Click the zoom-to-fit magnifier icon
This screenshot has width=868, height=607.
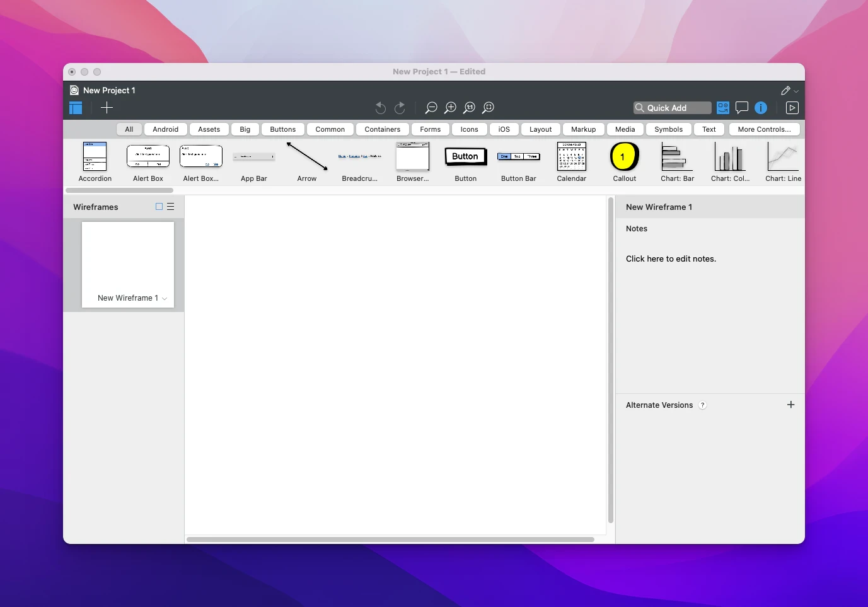click(x=488, y=108)
